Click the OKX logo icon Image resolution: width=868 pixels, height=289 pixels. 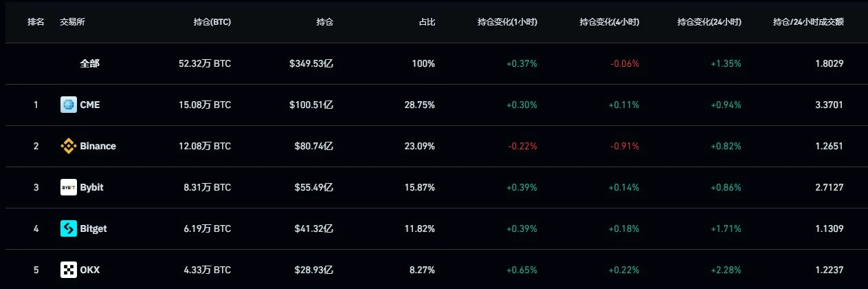(69, 270)
